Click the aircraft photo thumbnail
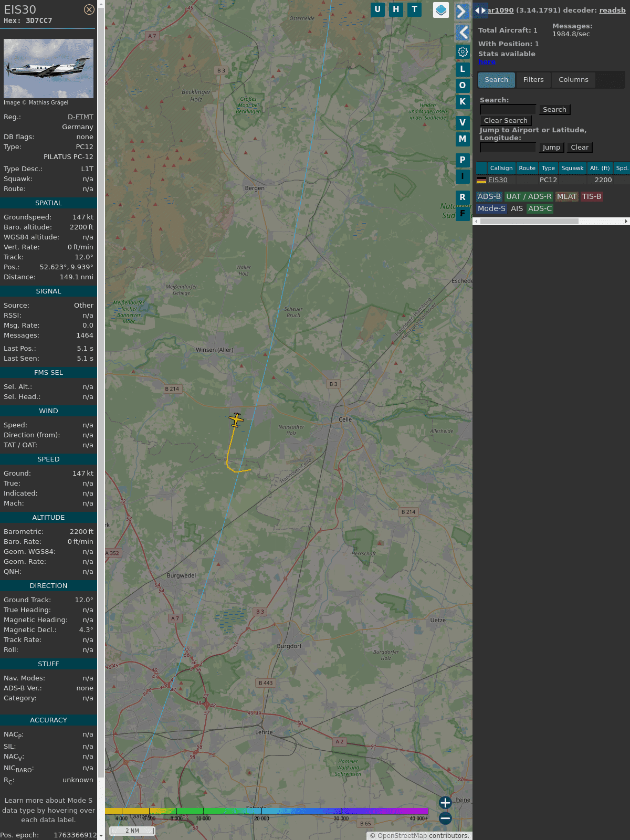 [x=48, y=68]
